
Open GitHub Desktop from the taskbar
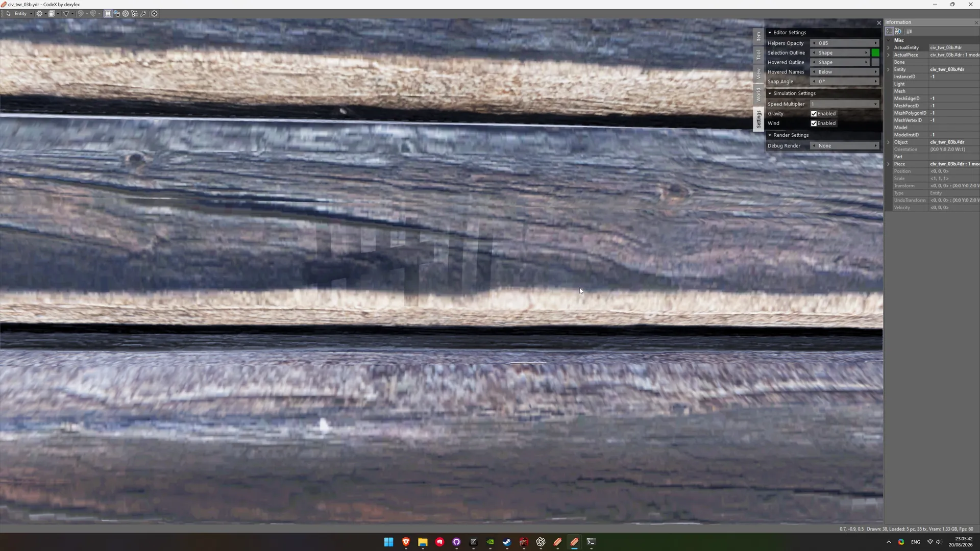point(456,542)
